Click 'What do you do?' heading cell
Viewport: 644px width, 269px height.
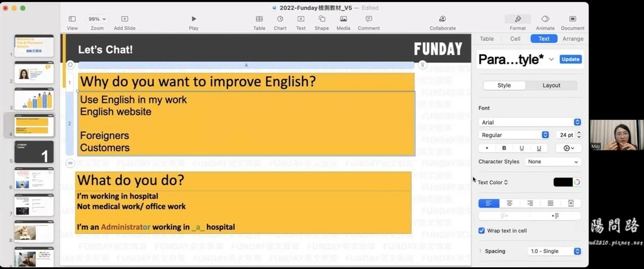[243, 181]
